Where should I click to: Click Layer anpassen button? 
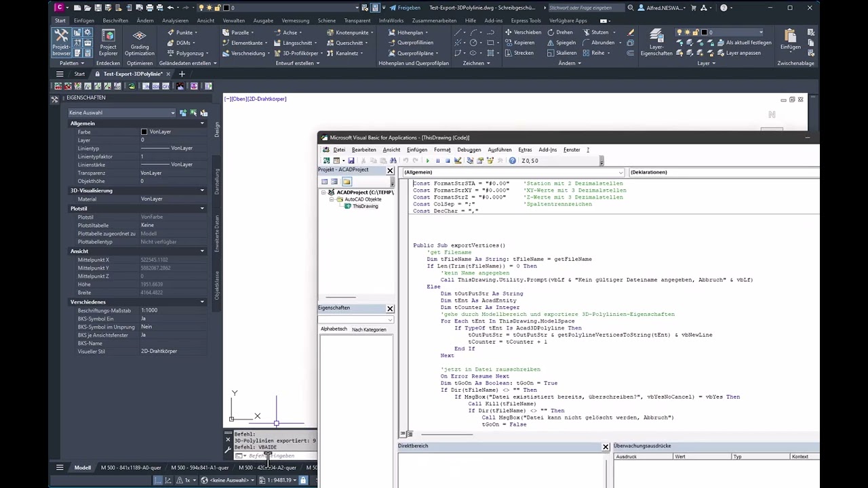tap(738, 53)
